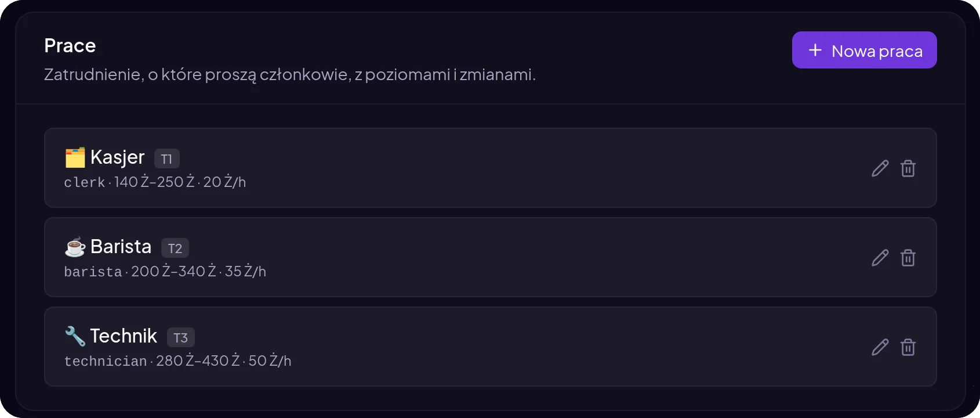The width and height of the screenshot is (980, 418).
Task: Open the Kasjer job title
Action: (117, 157)
